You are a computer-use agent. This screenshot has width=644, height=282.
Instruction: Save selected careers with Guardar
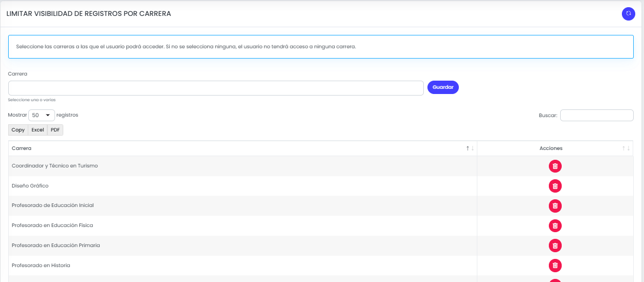pos(443,87)
